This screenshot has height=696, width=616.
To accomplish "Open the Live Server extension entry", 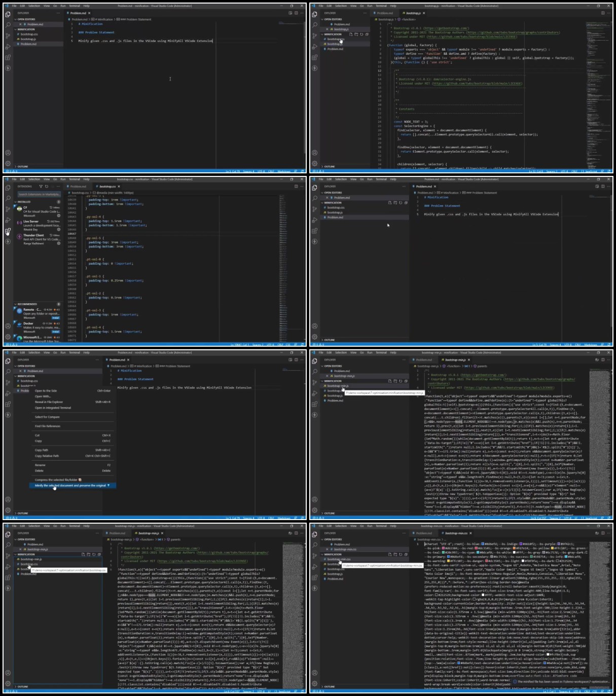I will coord(38,226).
